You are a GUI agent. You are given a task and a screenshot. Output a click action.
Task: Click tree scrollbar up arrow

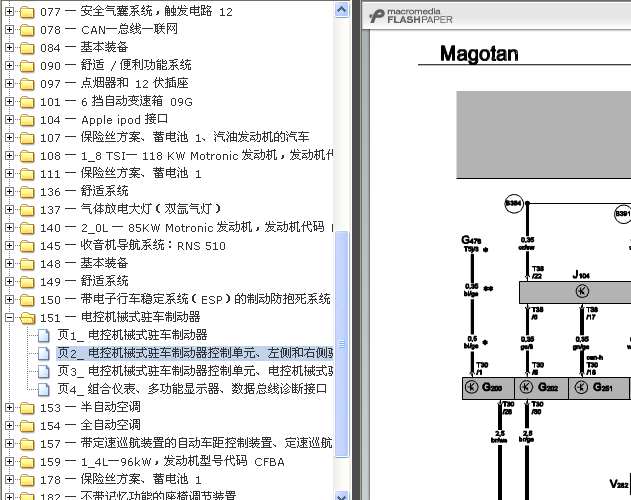(341, 10)
